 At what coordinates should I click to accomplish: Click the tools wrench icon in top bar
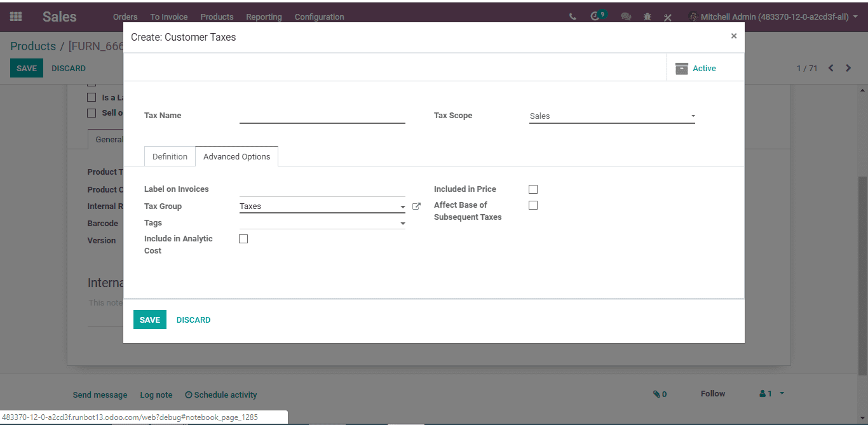(x=668, y=17)
